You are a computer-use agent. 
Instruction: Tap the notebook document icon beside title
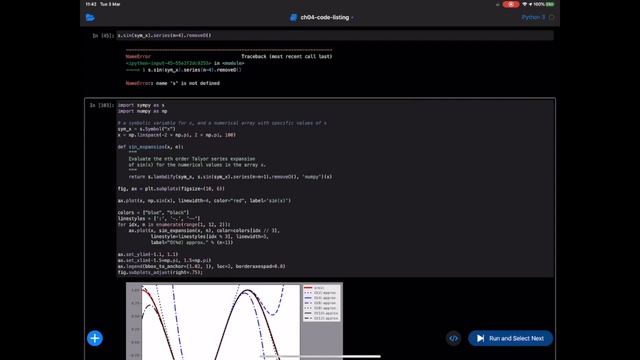293,17
